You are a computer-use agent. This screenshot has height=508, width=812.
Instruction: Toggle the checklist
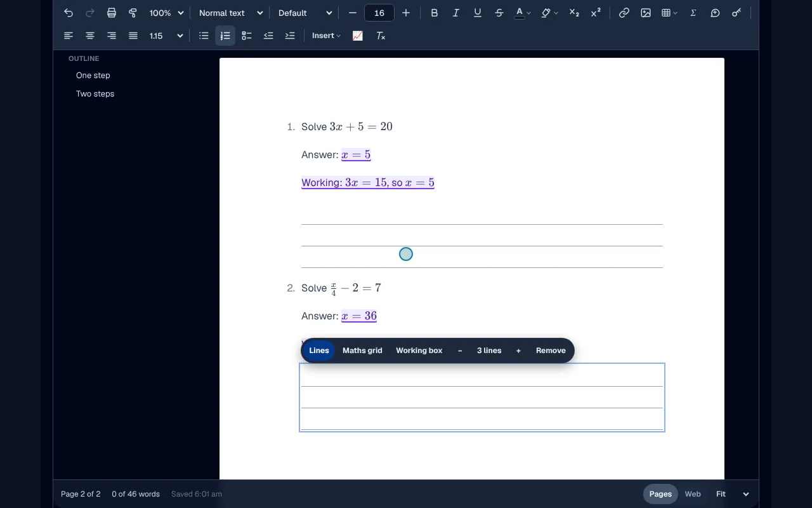(x=247, y=36)
